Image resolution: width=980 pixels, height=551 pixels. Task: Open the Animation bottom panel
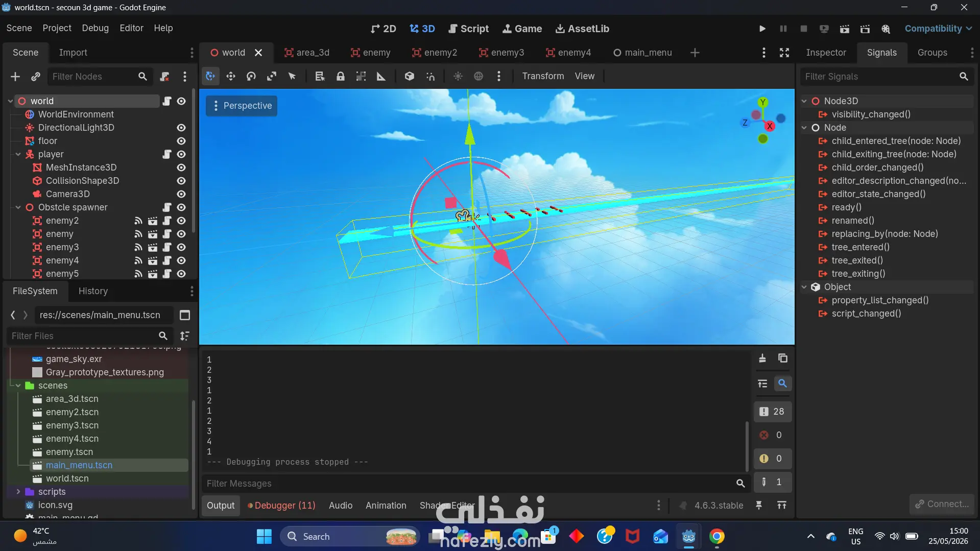tap(386, 506)
